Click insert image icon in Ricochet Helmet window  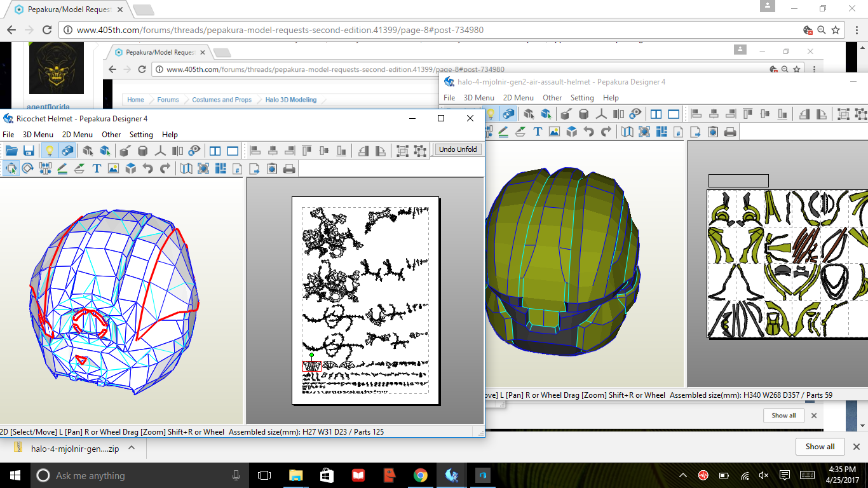tap(114, 168)
